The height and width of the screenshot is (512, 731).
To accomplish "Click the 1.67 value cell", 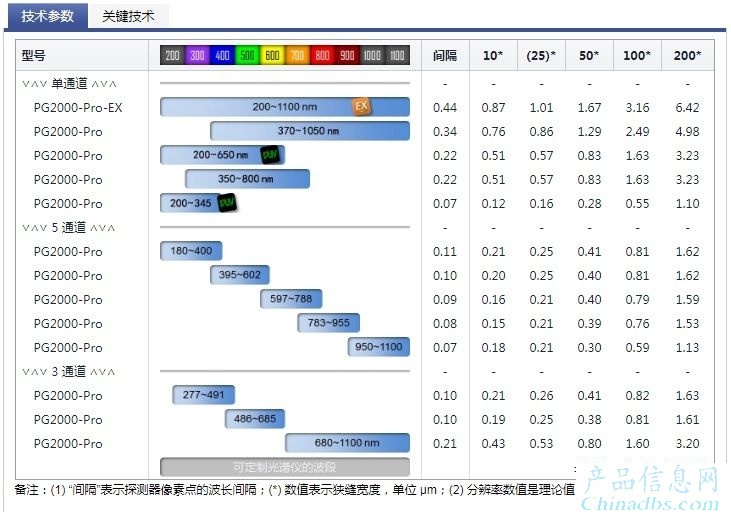I will [x=589, y=108].
